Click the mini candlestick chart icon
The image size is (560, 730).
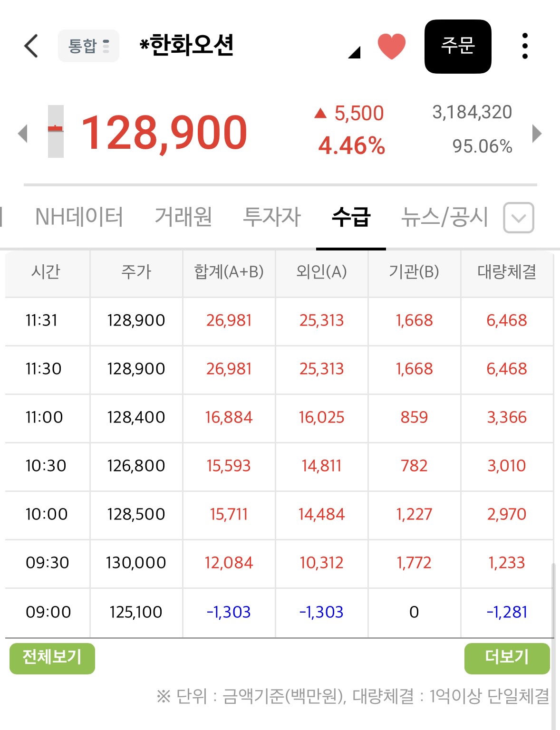point(56,131)
